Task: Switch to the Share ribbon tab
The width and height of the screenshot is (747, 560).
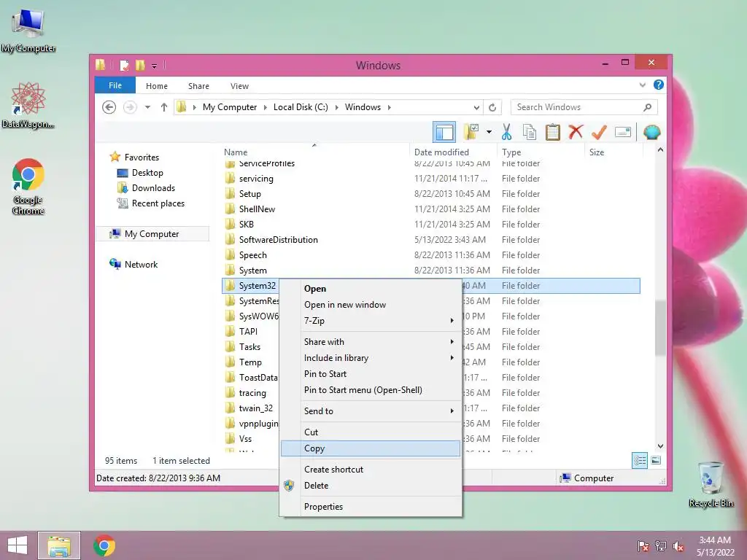Action: tap(198, 86)
